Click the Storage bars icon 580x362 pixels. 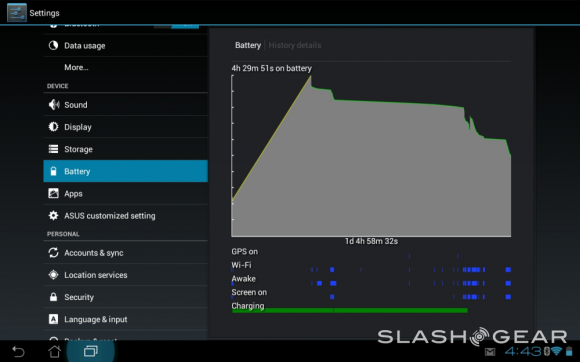[x=53, y=149]
